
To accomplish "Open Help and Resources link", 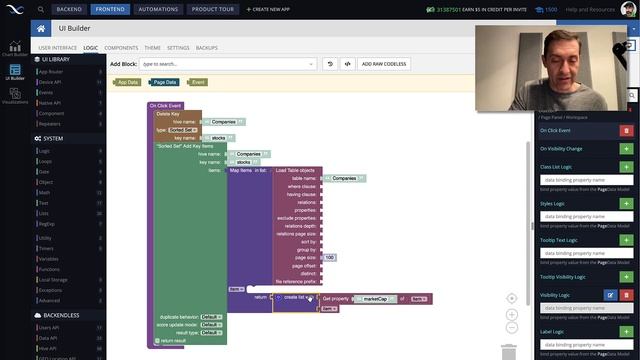I will (x=590, y=9).
